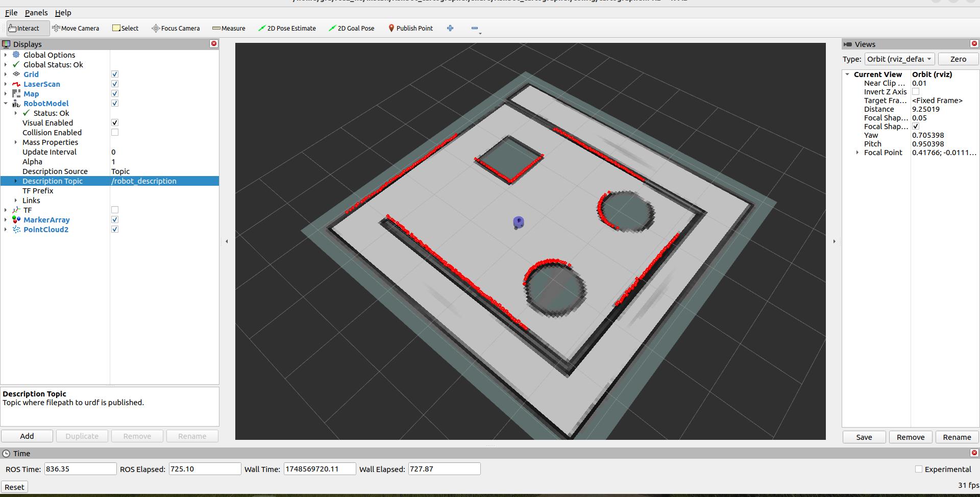Click the RobotModel display icon
Image resolution: width=980 pixels, height=497 pixels.
coord(16,103)
